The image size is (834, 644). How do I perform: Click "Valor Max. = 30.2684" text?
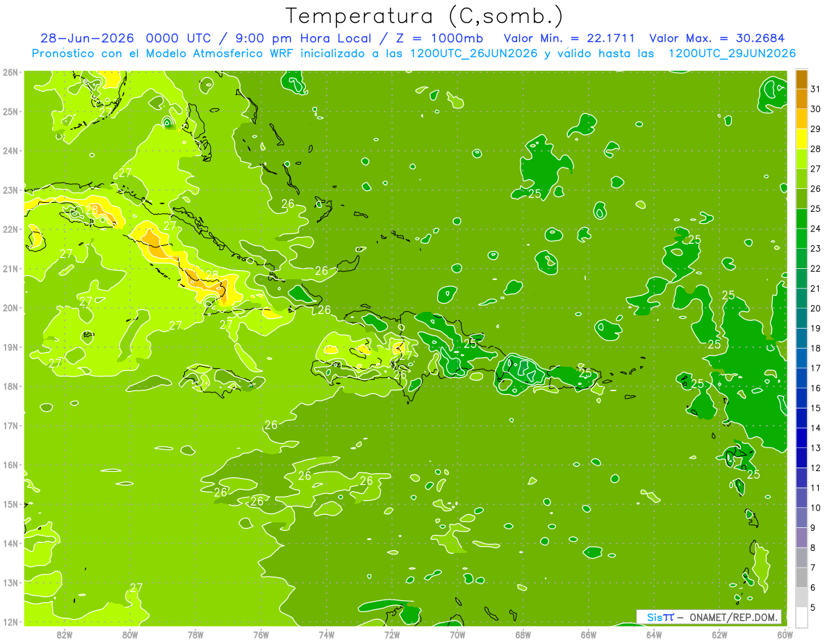[717, 38]
